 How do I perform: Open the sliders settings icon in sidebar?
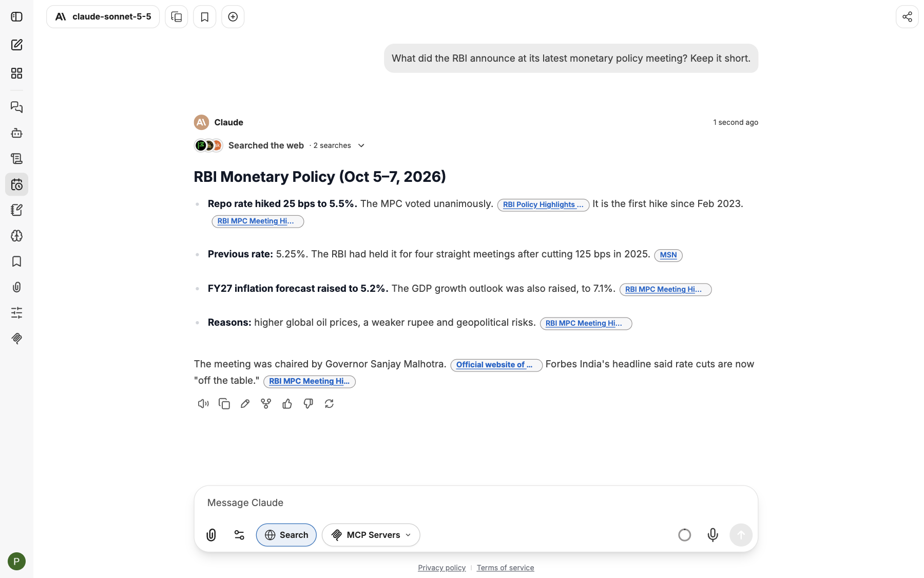click(16, 313)
